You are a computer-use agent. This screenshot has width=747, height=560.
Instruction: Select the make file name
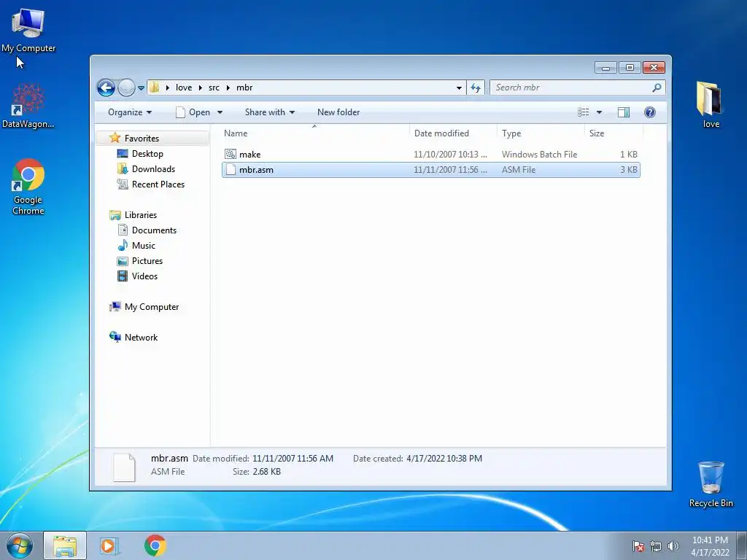pos(249,155)
